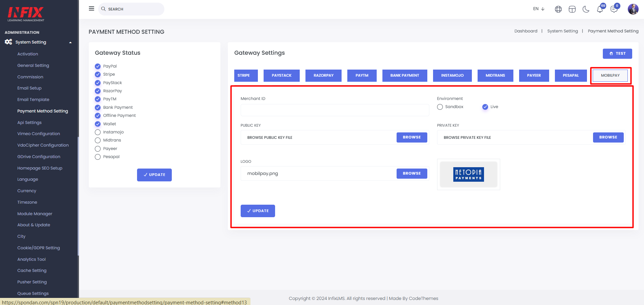Viewport: 644px width, 305px height.
Task: Switch to the PayStack tab
Action: tap(281, 76)
